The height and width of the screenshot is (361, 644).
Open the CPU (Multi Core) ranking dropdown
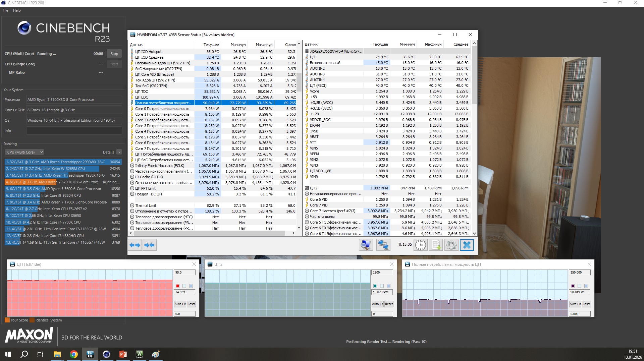(25, 152)
